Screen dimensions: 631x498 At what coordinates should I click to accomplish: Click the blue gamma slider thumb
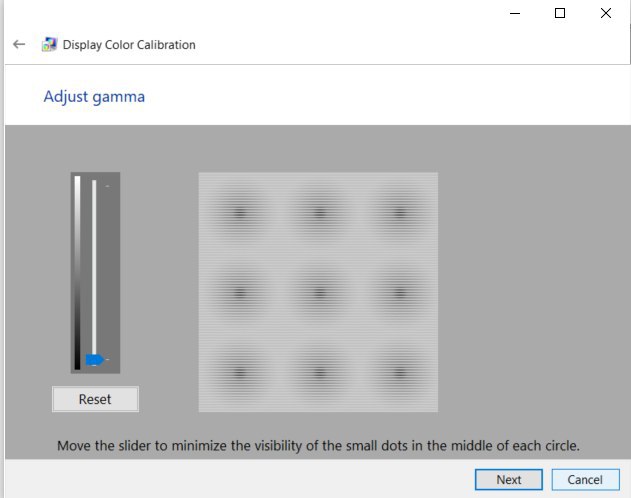pos(95,359)
